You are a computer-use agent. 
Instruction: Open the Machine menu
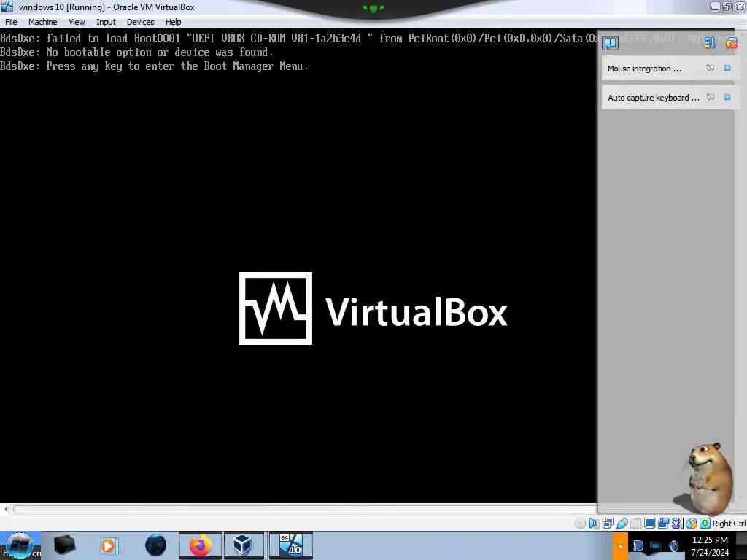42,22
